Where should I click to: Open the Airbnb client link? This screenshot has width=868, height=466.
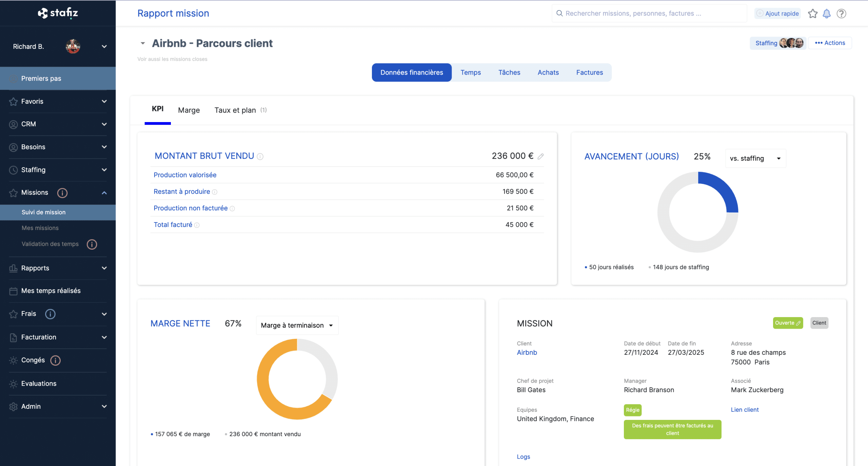(527, 353)
